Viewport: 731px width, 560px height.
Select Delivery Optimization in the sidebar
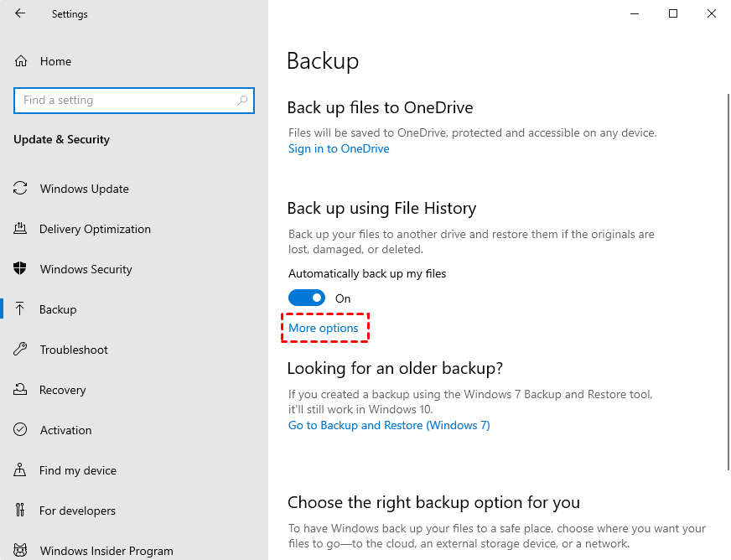(x=95, y=229)
